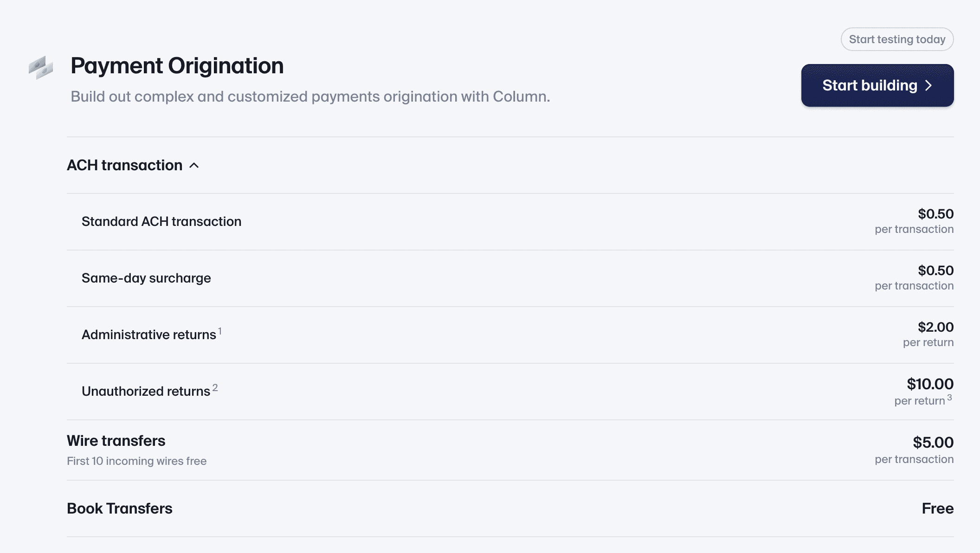Expand the Wire transfers section
980x553 pixels.
tap(117, 441)
